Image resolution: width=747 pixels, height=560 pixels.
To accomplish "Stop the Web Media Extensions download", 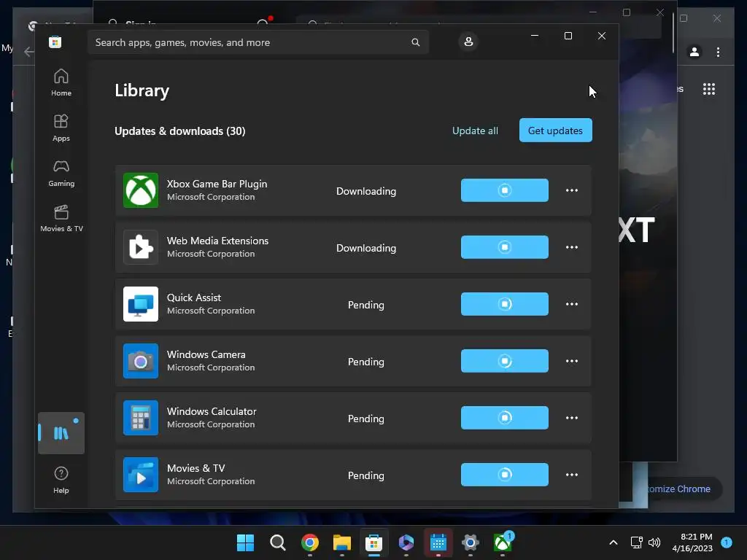I will tap(505, 247).
